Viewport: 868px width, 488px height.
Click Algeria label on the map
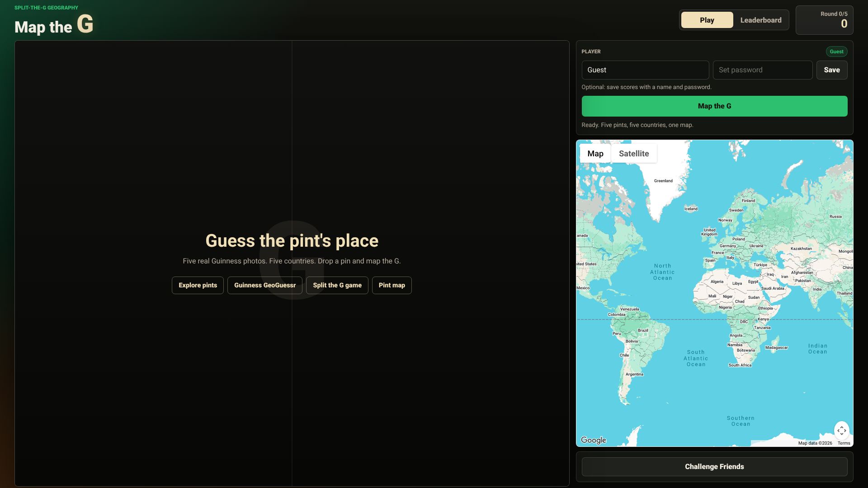717,282
